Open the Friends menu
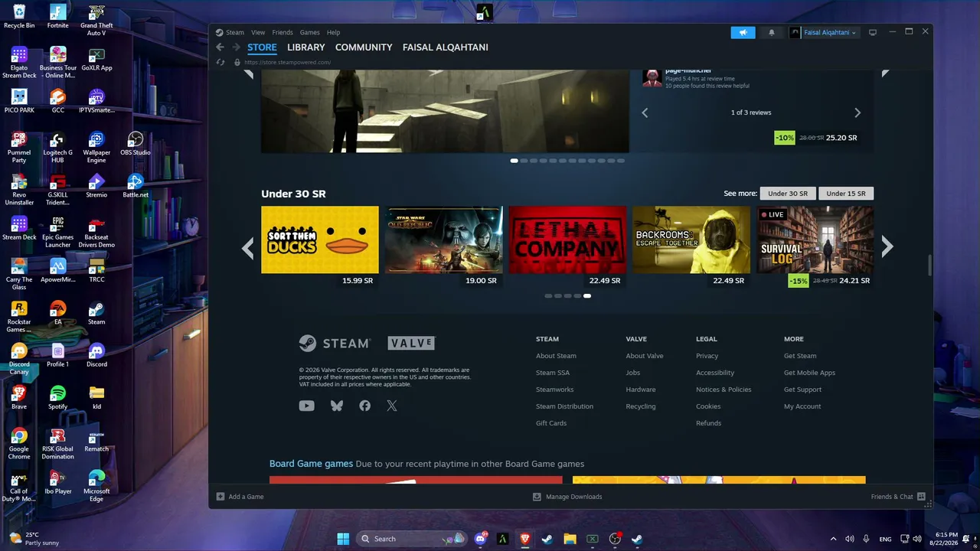This screenshot has width=980, height=551. [x=283, y=32]
